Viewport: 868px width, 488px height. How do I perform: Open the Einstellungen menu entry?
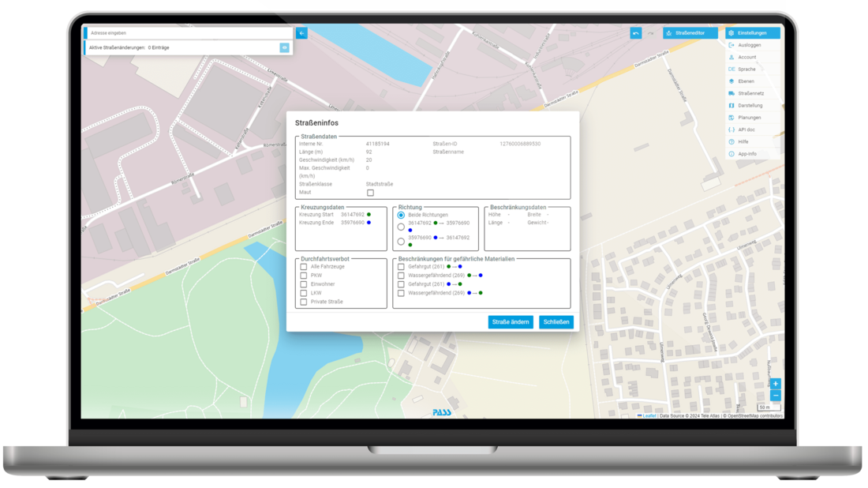click(x=752, y=32)
